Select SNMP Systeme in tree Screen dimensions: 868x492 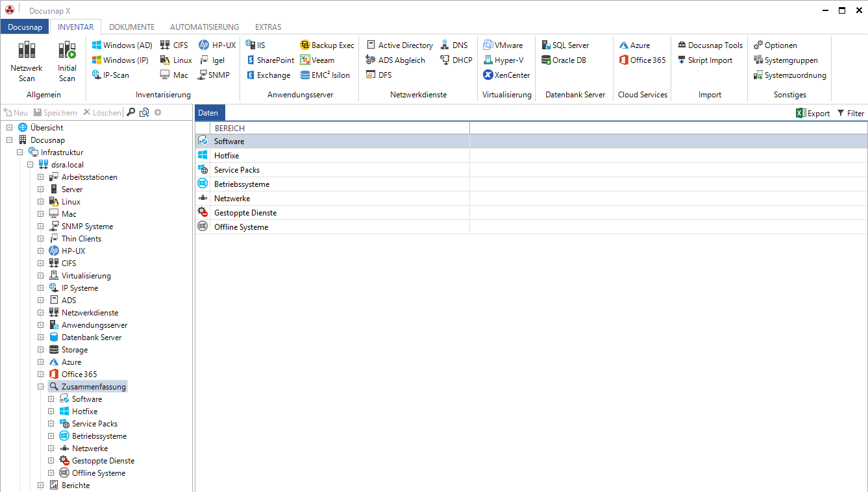87,227
